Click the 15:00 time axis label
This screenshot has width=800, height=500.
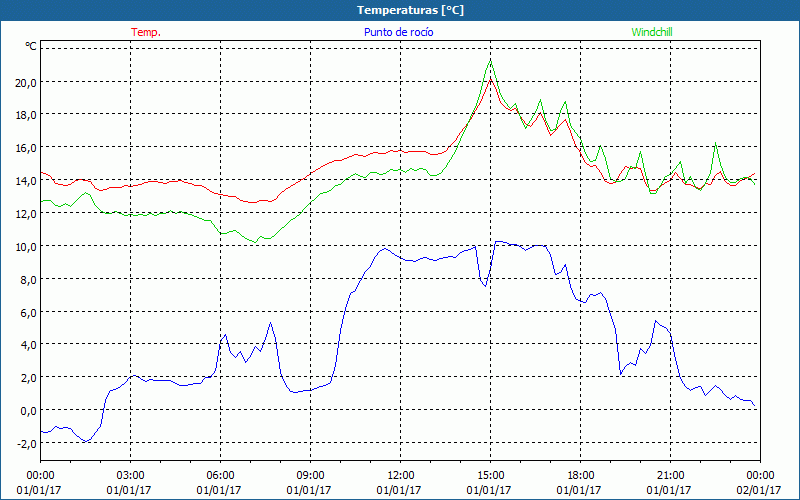490,476
